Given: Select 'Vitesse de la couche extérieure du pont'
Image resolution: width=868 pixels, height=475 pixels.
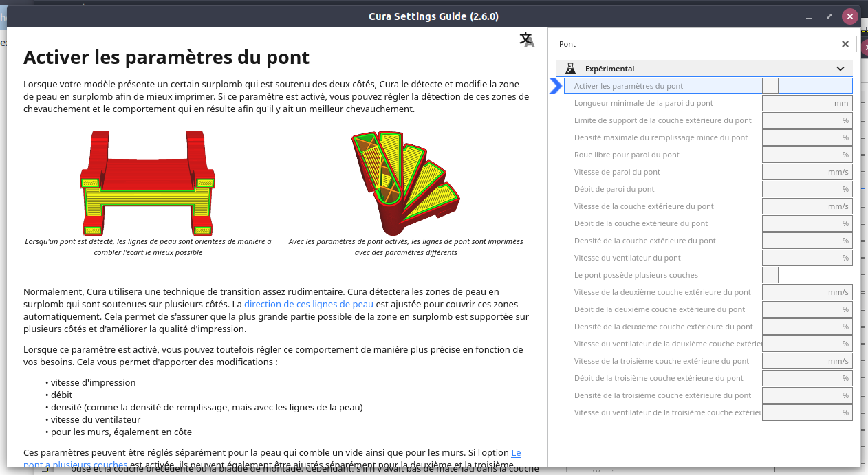Looking at the screenshot, I should click(x=644, y=206).
